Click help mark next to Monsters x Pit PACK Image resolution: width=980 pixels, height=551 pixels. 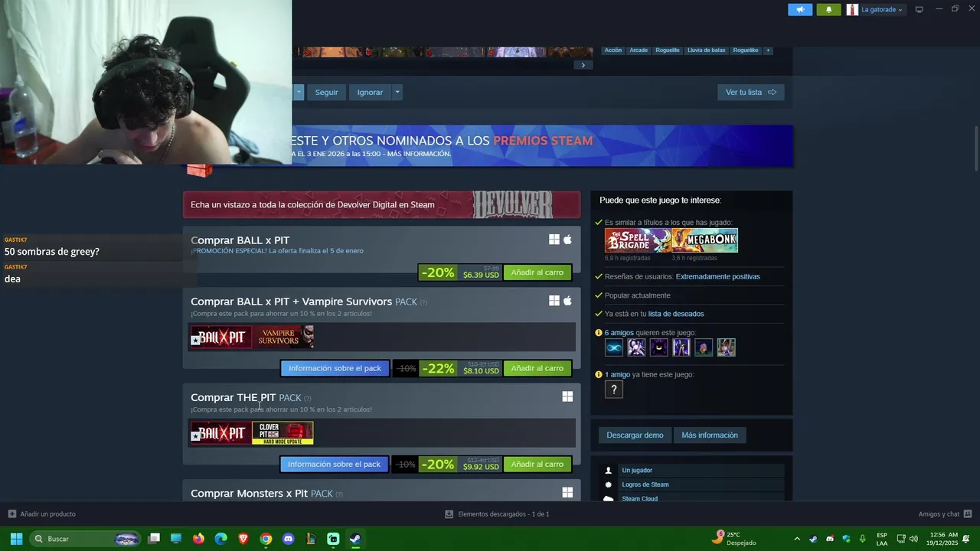tap(339, 494)
